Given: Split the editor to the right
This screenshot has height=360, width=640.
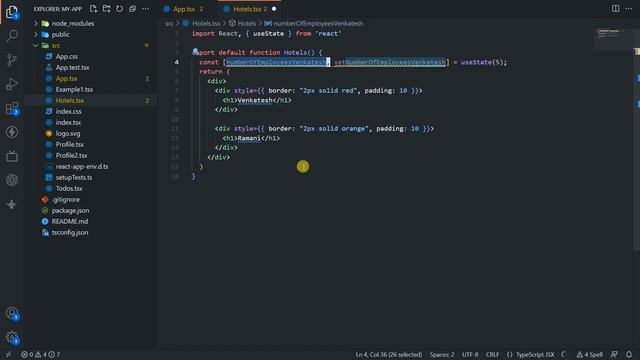Looking at the screenshot, I should coord(615,9).
